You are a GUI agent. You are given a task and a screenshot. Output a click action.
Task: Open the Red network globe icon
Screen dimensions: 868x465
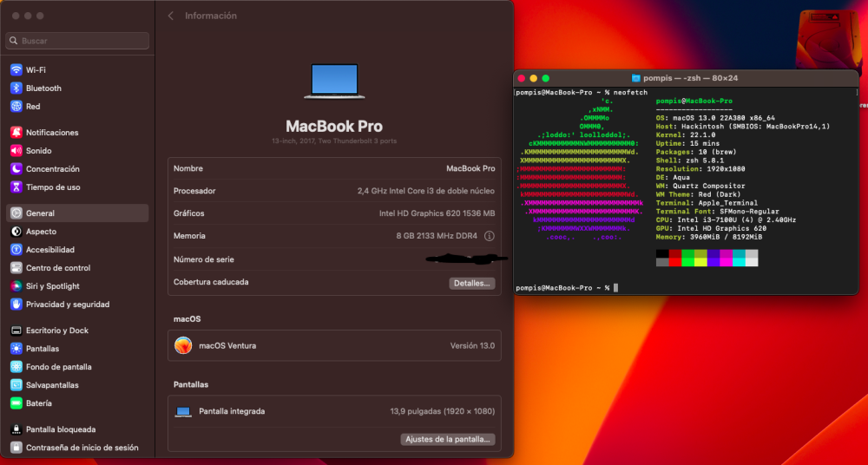pyautogui.click(x=16, y=107)
